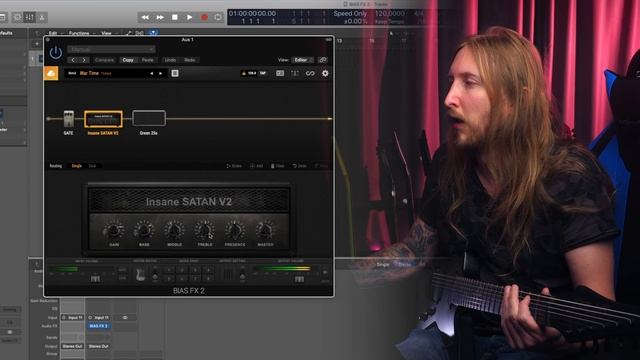Open the plugin preset dropdown menu
The height and width of the screenshot is (360, 640).
point(111,49)
